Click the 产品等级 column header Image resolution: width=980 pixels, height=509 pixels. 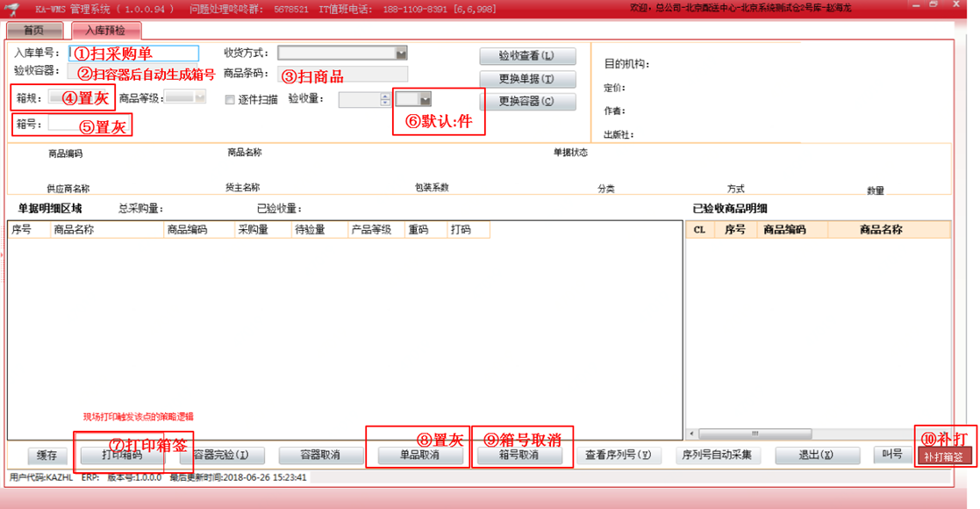click(376, 229)
